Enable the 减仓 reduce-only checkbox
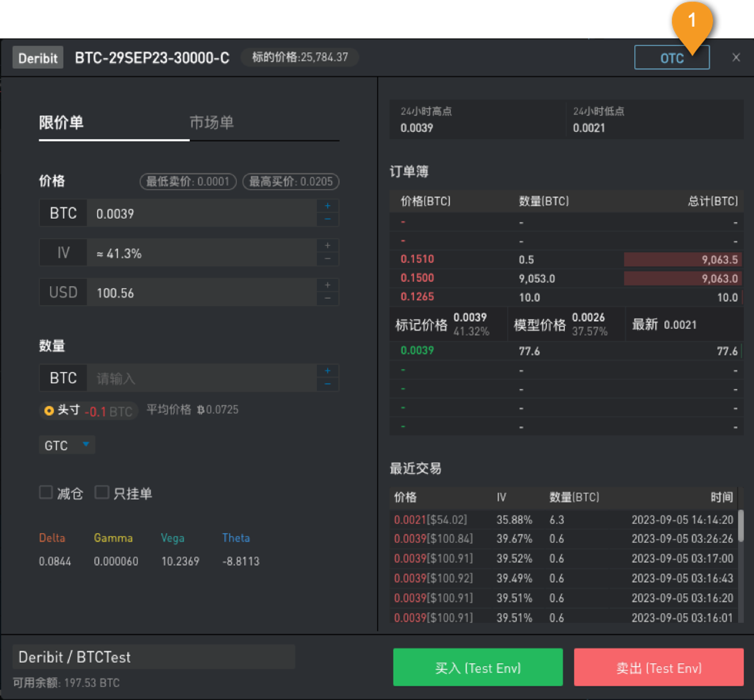Viewport: 754px width, 700px height. tap(46, 493)
